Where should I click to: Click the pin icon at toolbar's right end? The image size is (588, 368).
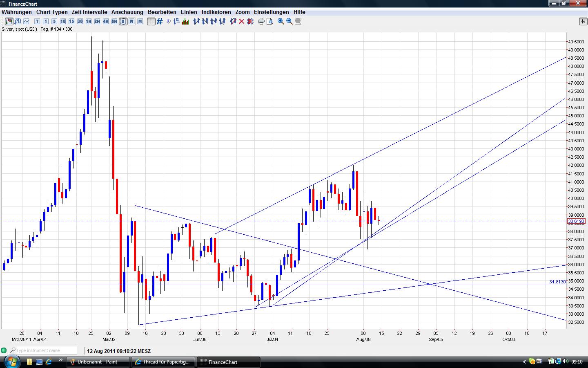(583, 21)
